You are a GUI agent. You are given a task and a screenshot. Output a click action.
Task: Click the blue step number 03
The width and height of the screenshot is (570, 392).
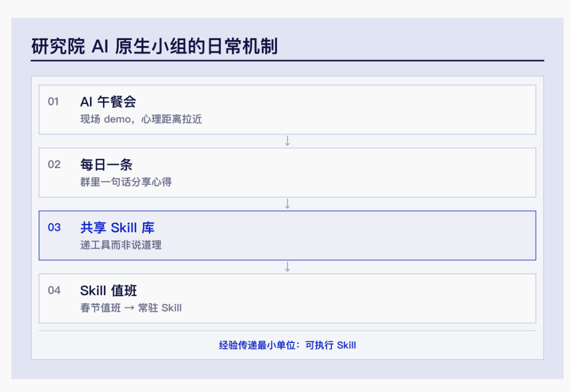(54, 227)
